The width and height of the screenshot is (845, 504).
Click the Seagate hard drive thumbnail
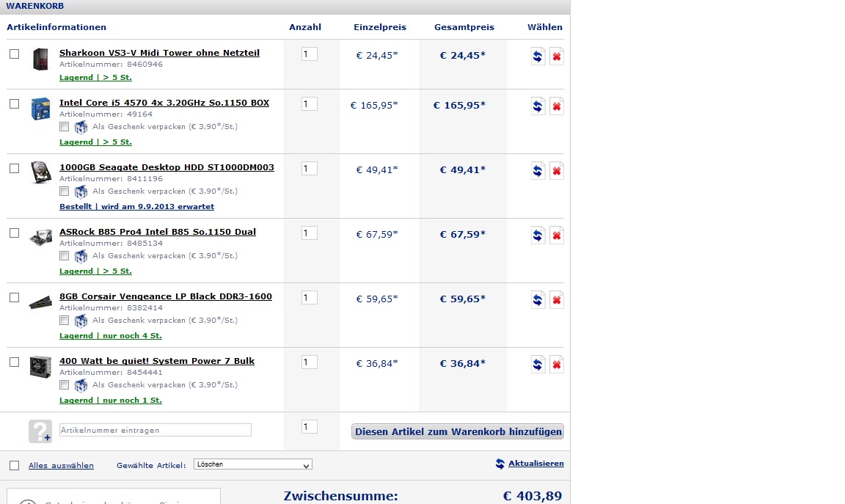click(x=40, y=172)
